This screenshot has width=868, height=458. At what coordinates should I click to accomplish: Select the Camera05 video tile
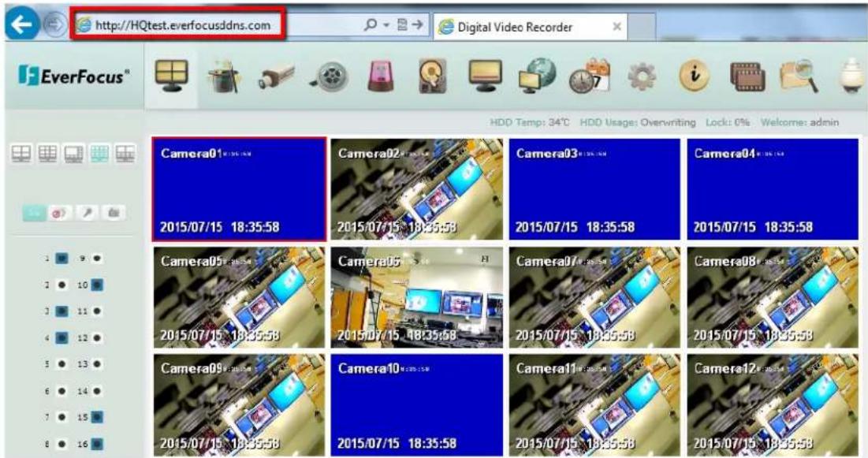pos(239,297)
